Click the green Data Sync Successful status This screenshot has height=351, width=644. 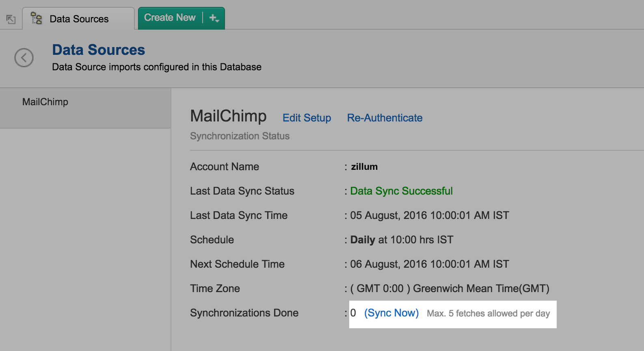pos(401,191)
